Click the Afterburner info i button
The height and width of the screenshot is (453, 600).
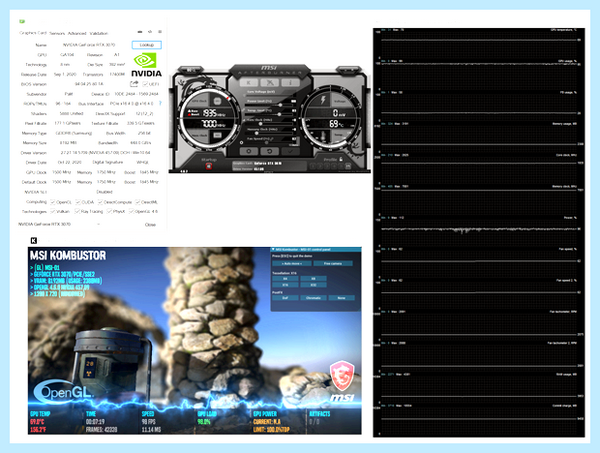tap(290, 83)
